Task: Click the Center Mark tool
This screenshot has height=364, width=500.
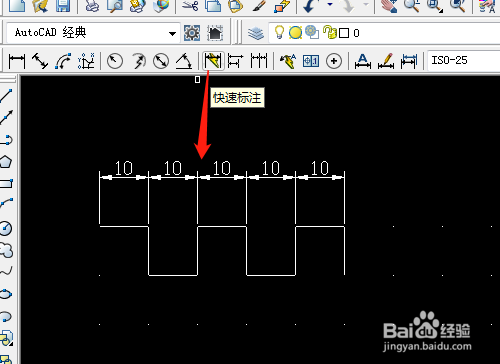Action: click(x=334, y=61)
